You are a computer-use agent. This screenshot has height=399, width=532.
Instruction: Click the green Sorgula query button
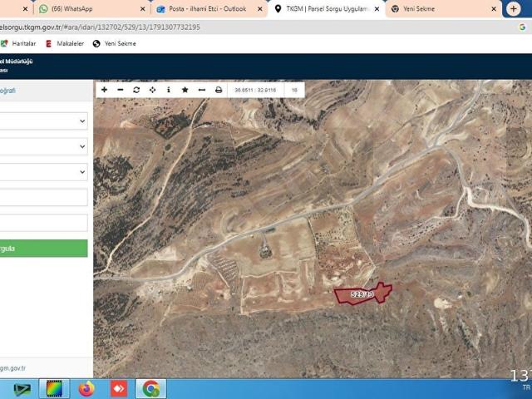tap(43, 249)
